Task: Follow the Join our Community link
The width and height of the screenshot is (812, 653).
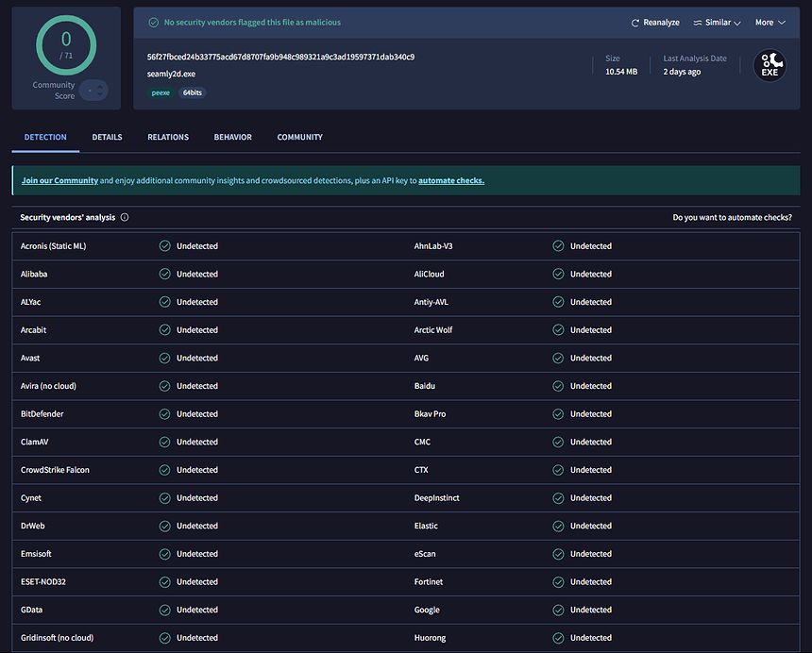Action: click(x=59, y=180)
